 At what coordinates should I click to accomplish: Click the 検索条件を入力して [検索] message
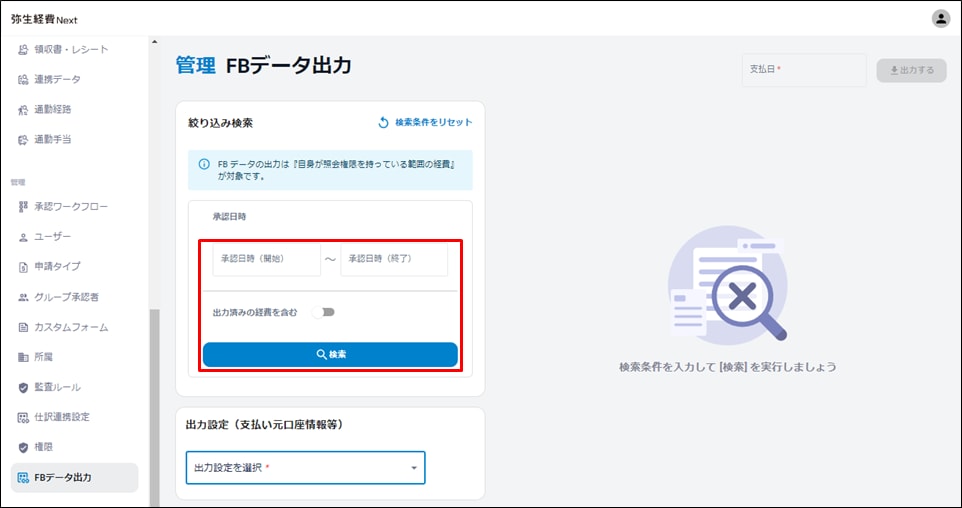tap(728, 368)
